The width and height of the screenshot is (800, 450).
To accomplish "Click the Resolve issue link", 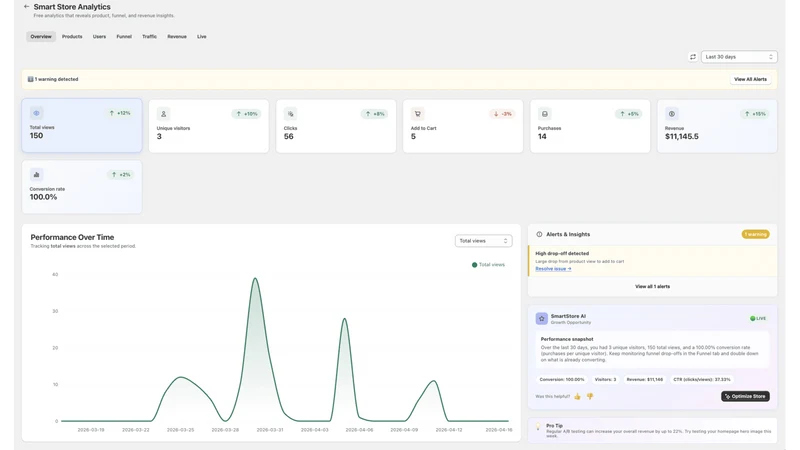I will coord(553,269).
